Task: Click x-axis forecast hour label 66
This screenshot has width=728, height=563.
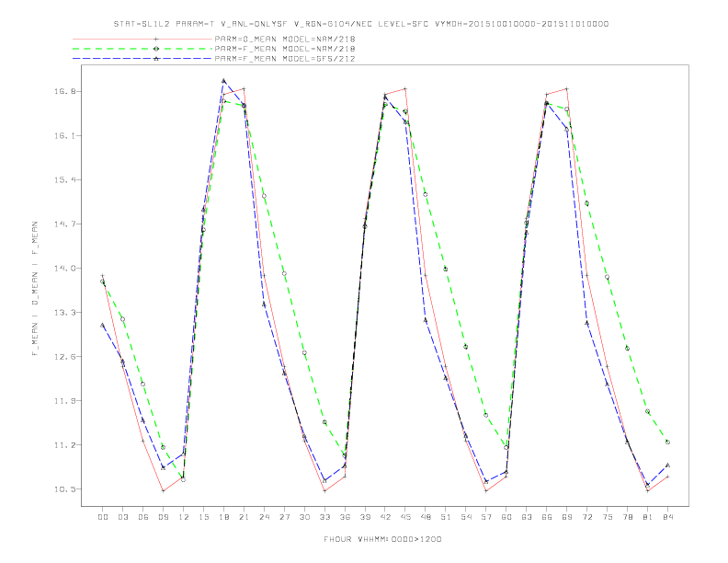Action: [547, 517]
